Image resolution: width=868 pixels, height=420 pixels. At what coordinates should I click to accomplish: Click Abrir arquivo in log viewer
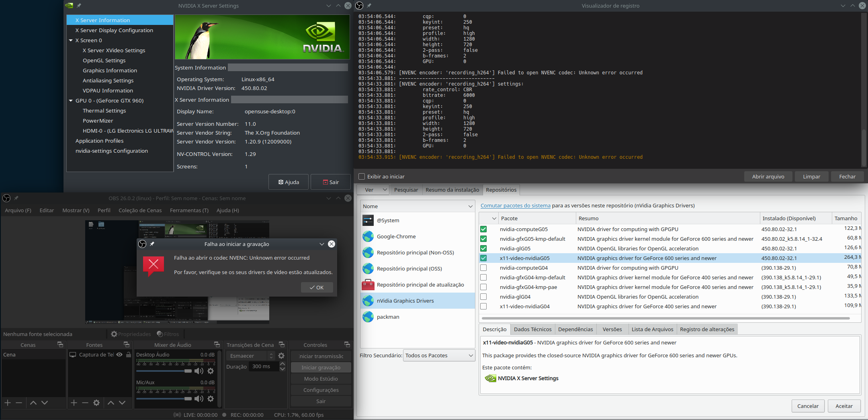[x=768, y=176]
